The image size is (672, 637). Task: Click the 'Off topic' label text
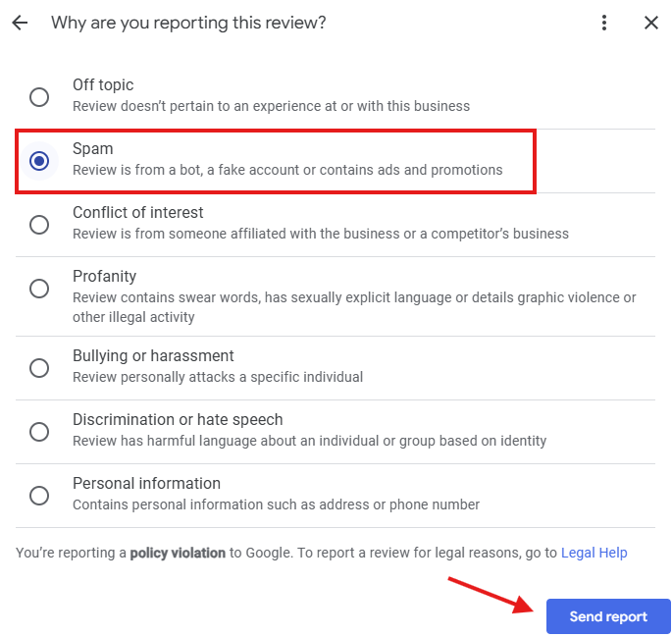(x=103, y=84)
